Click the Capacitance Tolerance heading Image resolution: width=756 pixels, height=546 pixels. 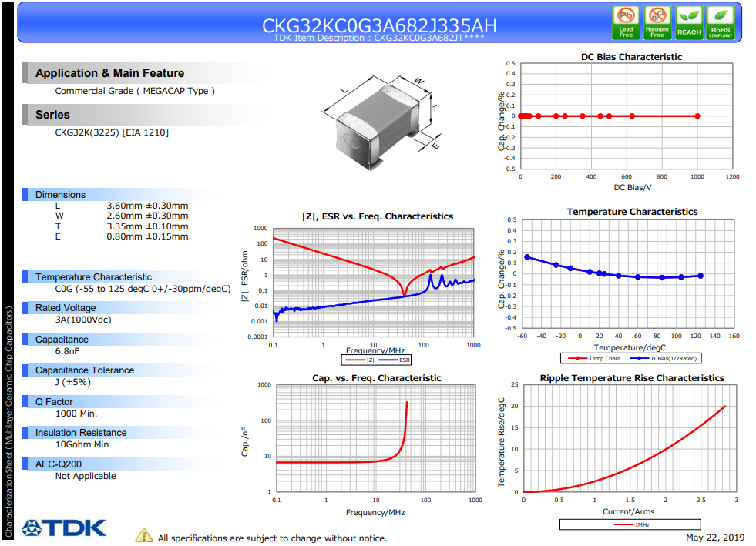point(85,370)
